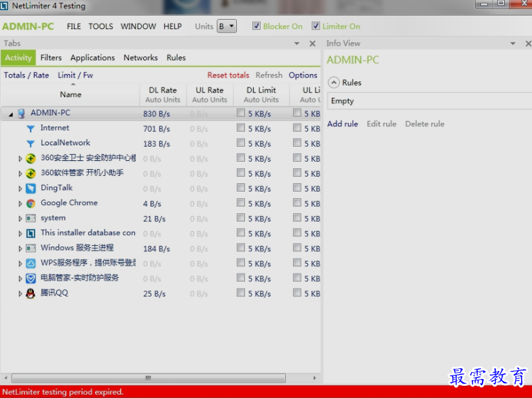The image size is (532, 398).
Task: Click the 360软件管家 application icon
Action: click(31, 174)
